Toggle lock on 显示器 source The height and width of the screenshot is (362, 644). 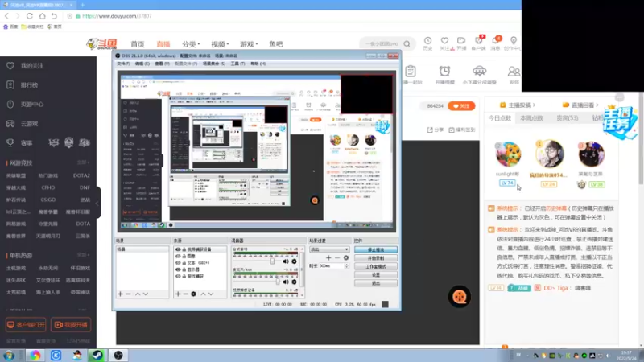pos(184,269)
